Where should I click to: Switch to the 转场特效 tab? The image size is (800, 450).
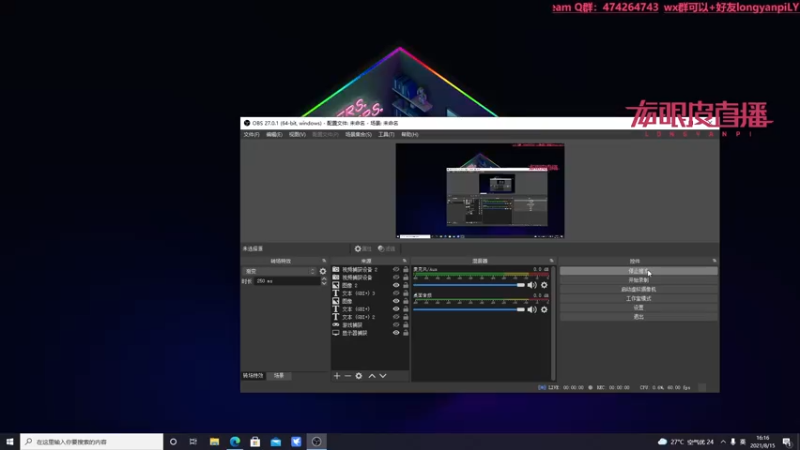pos(253,376)
